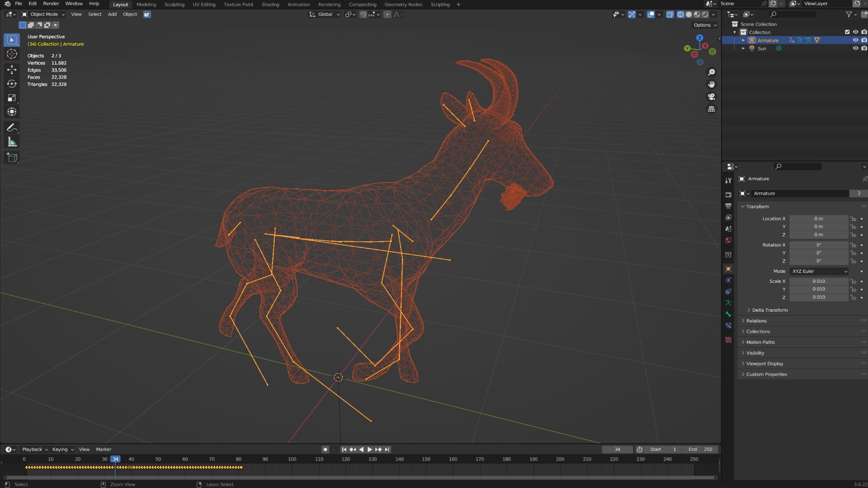
Task: Toggle camera view icon
Action: coord(712,97)
